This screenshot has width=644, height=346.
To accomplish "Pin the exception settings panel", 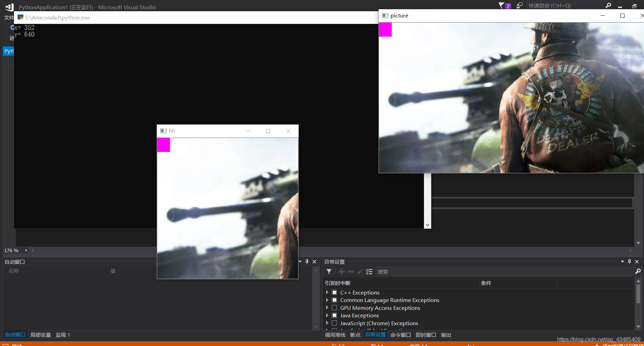I will coord(629,261).
